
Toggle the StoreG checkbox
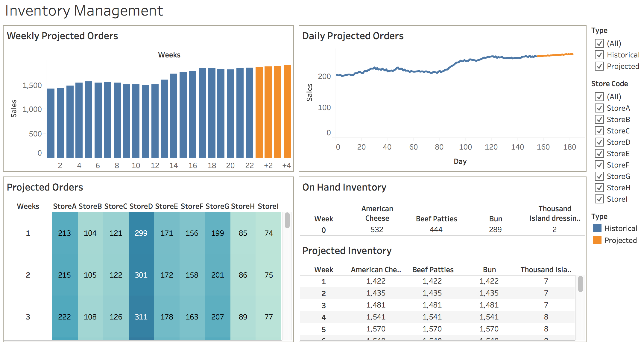pos(599,176)
